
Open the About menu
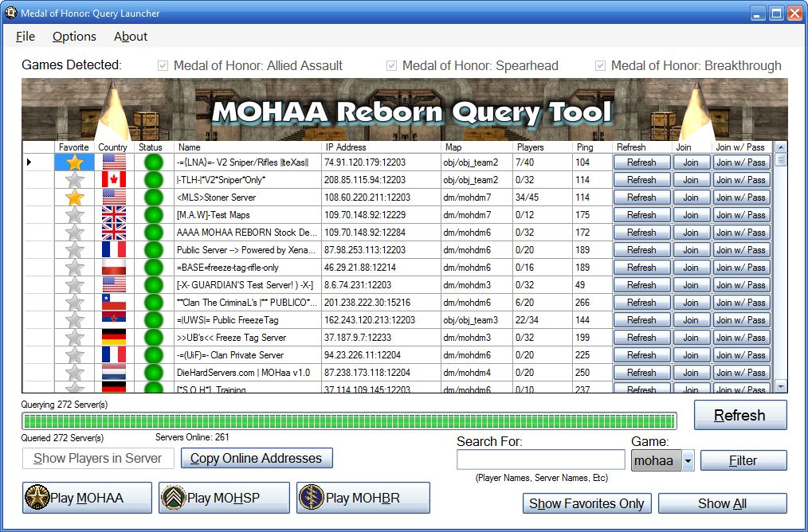pyautogui.click(x=130, y=37)
